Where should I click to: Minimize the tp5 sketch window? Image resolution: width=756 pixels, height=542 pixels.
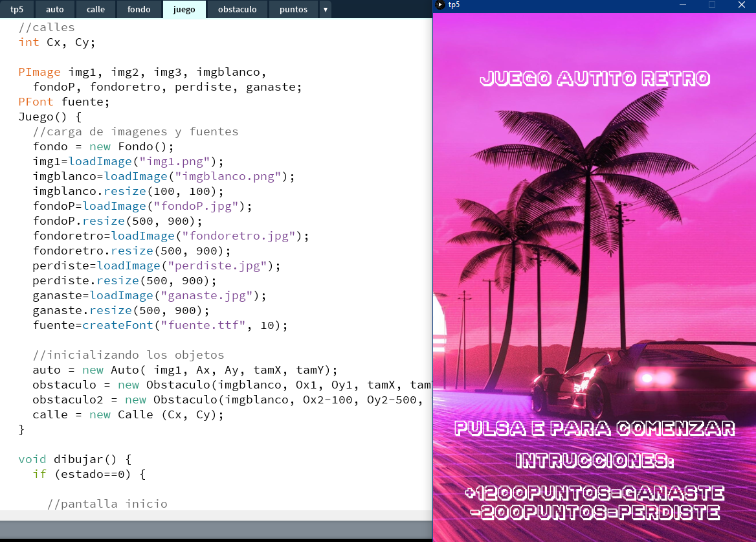[x=682, y=5]
